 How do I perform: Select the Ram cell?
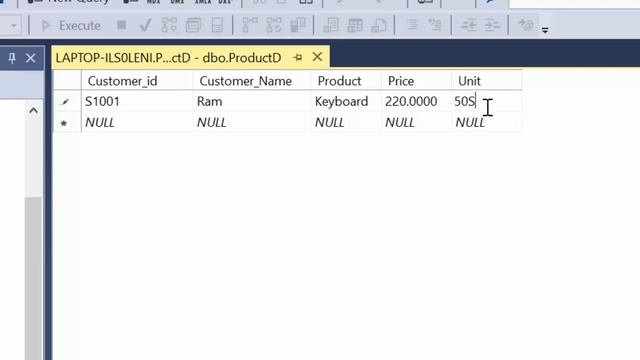coord(252,101)
